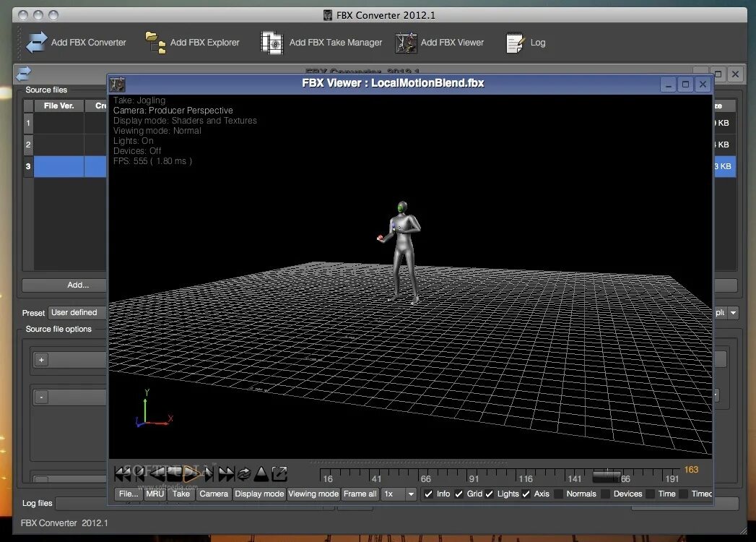Enable the Devices checkbox
The height and width of the screenshot is (542, 756).
pyautogui.click(x=605, y=494)
